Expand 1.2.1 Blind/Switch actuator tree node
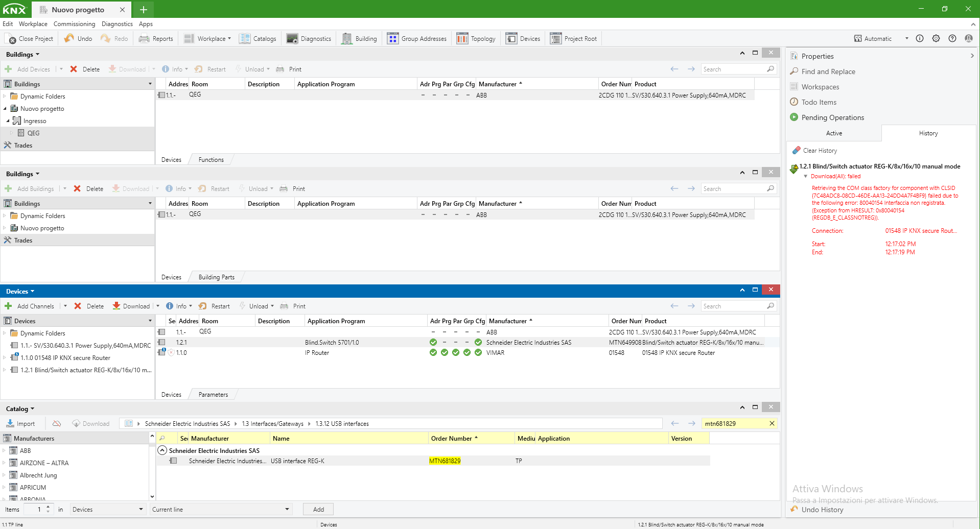The height and width of the screenshot is (529, 980). 5,370
